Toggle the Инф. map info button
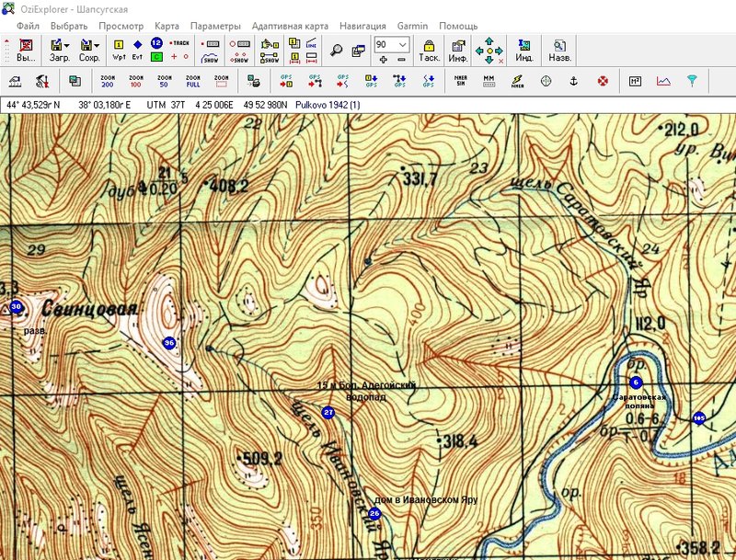 [x=457, y=51]
